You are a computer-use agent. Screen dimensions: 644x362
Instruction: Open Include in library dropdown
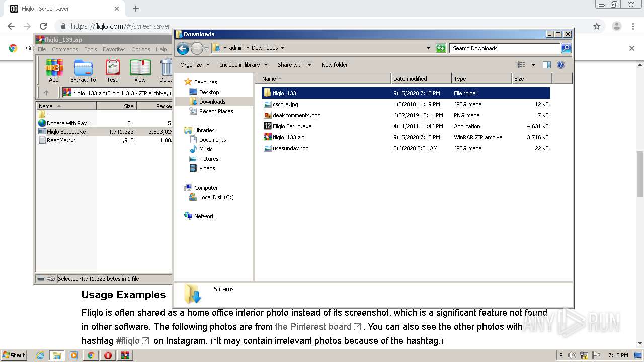244,65
